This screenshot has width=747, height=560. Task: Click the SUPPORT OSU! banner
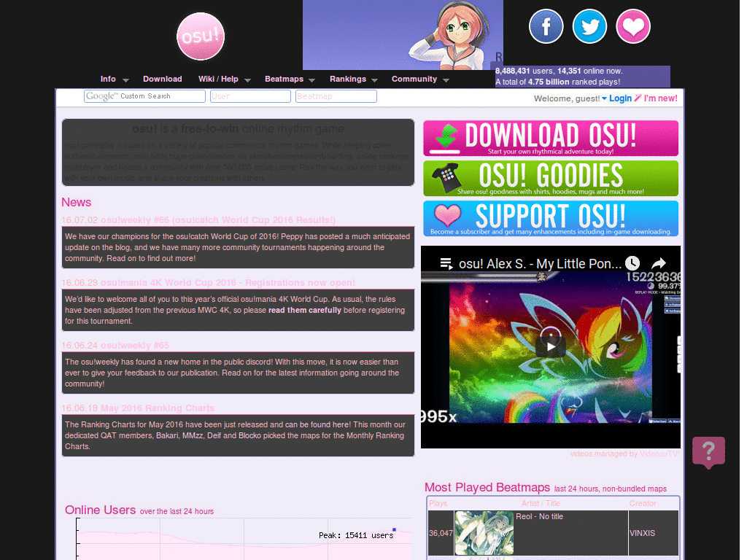551,218
